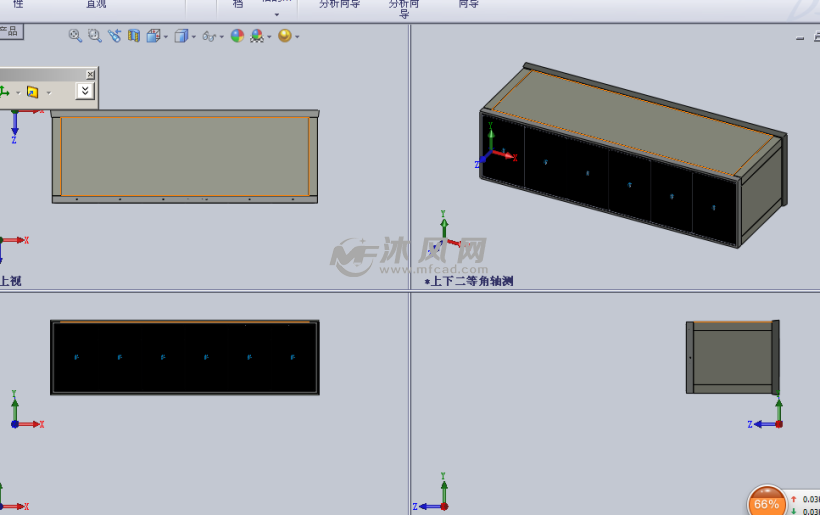Expand the View Orientation dropdown arrow

pos(166,37)
